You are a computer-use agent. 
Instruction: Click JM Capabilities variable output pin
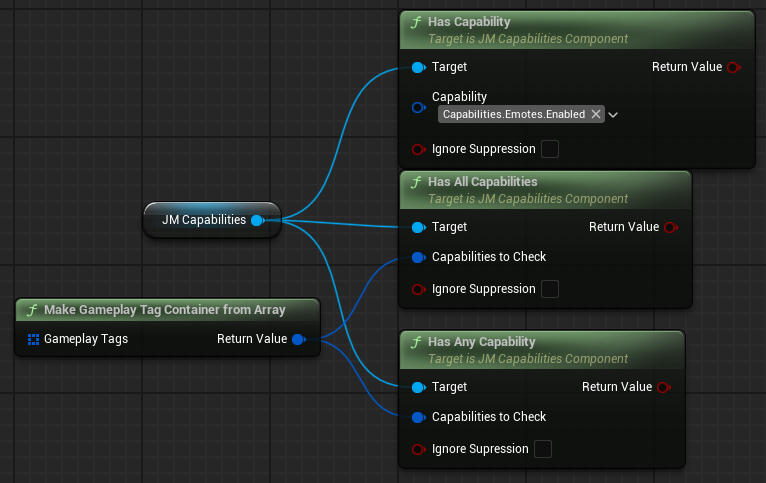257,220
